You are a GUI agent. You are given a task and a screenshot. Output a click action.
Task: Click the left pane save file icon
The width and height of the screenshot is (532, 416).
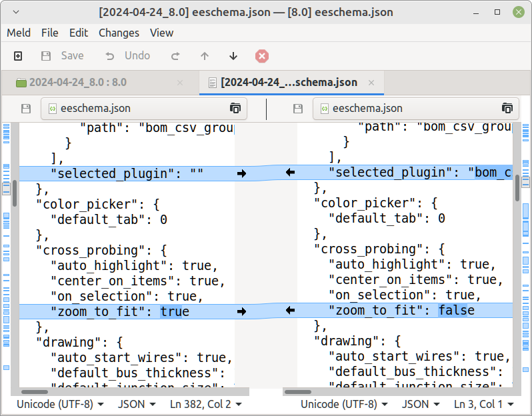click(x=26, y=109)
